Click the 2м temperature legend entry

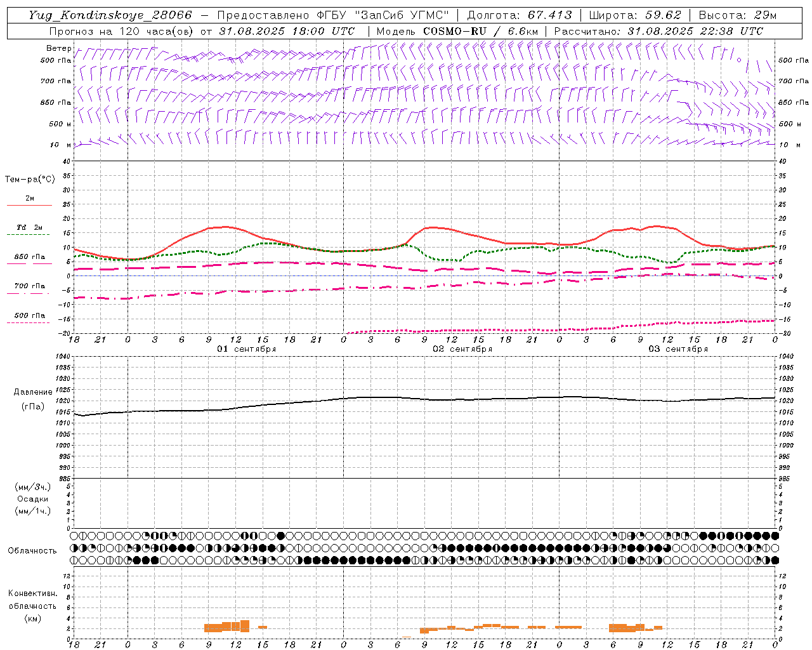(30, 198)
